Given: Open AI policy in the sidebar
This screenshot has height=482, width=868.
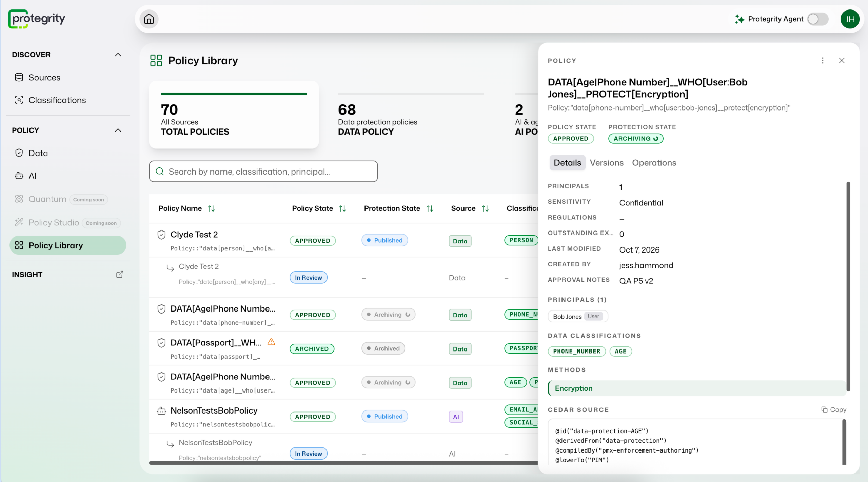Looking at the screenshot, I should click(x=68, y=176).
